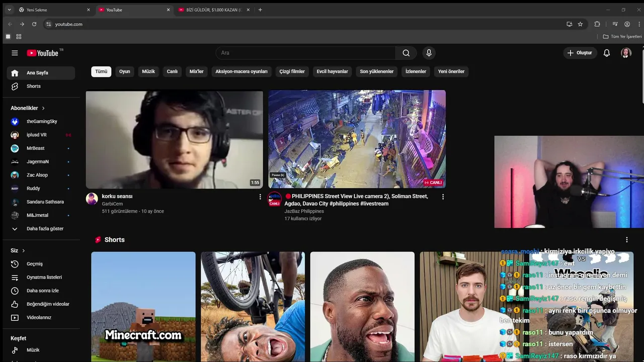Click the YouTube logo
644x362 pixels.
[43, 53]
